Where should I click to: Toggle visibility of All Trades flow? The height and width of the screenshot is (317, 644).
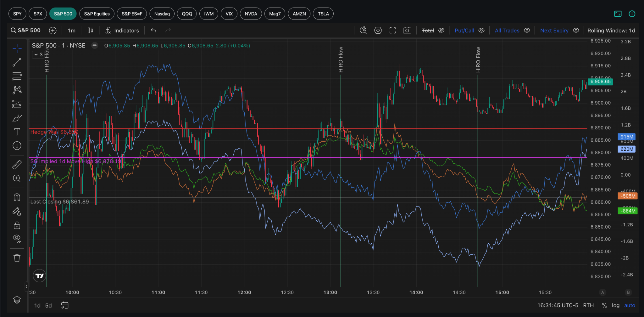[x=527, y=30]
